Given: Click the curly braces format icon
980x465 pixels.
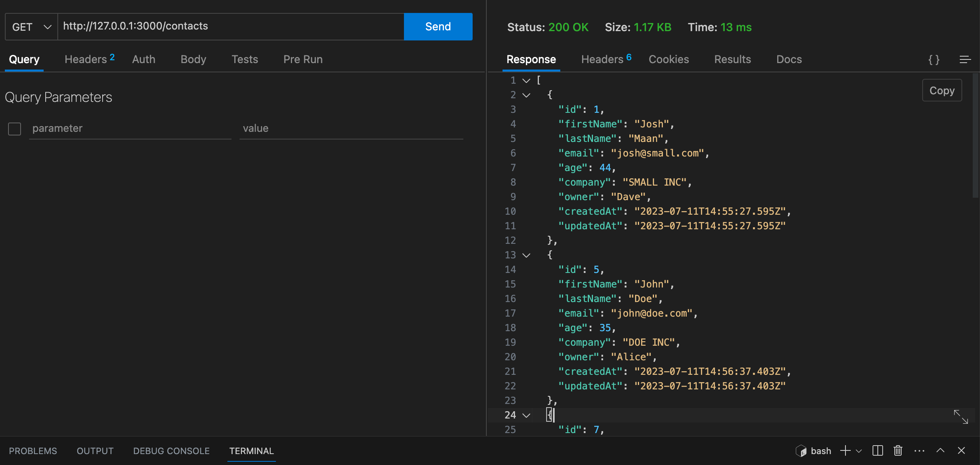Looking at the screenshot, I should pos(934,60).
